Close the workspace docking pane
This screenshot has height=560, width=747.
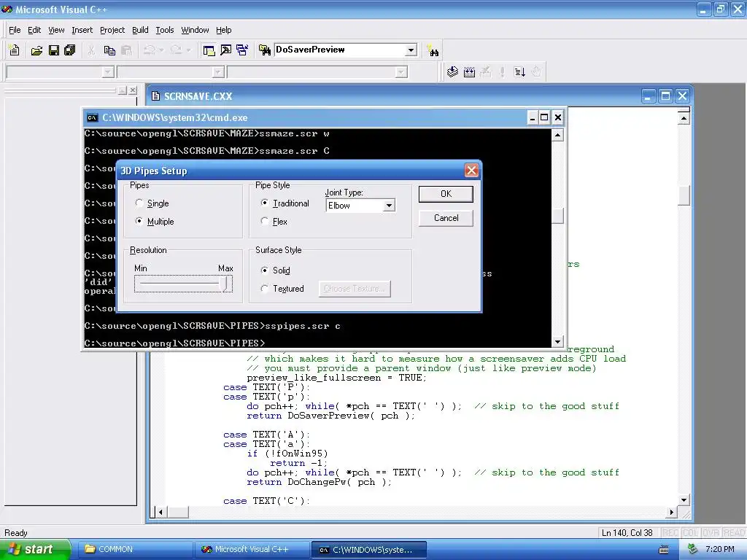133,90
